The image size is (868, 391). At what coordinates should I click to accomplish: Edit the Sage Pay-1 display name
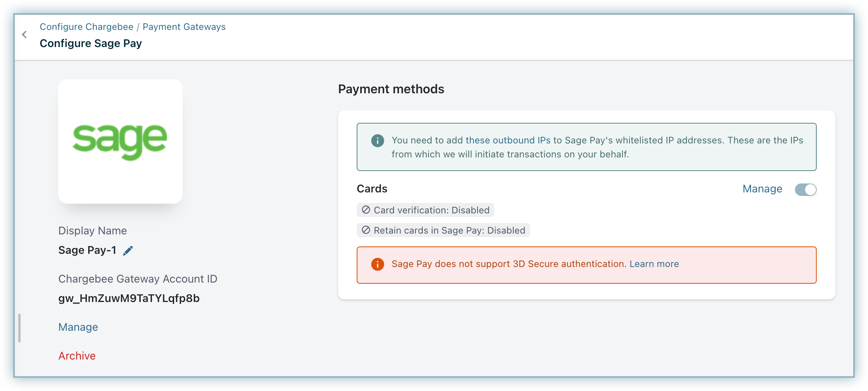pos(128,251)
